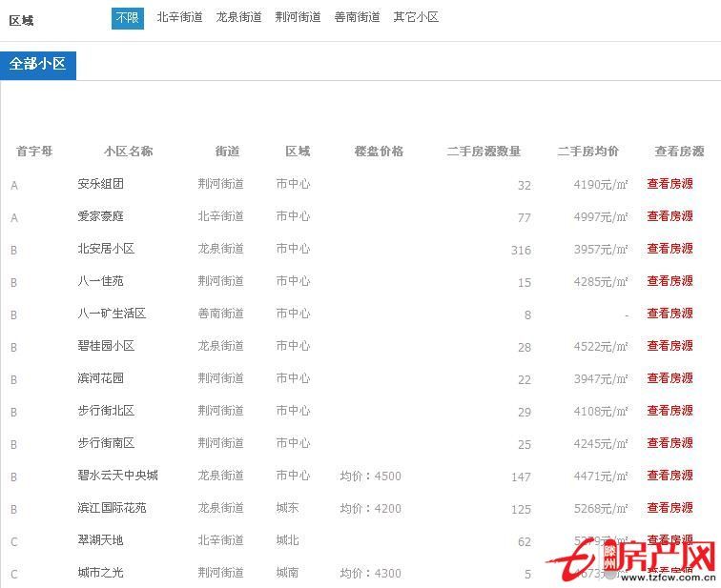Filter by 荆河街道 area

tap(298, 17)
